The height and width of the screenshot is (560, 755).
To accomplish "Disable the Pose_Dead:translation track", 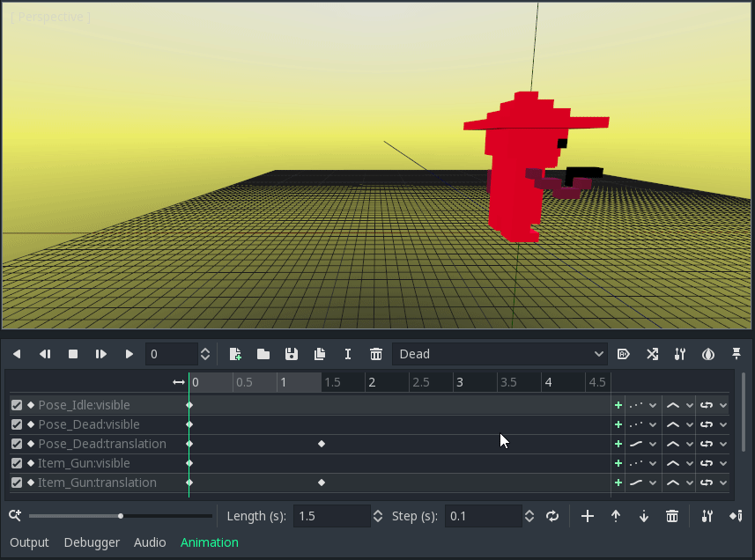I will (17, 444).
